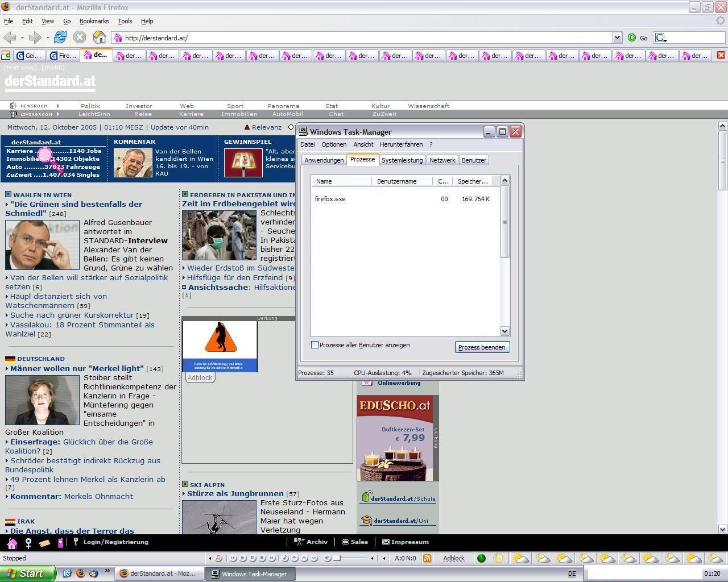Go to Home page via house icon
The image size is (728, 582).
(x=100, y=38)
